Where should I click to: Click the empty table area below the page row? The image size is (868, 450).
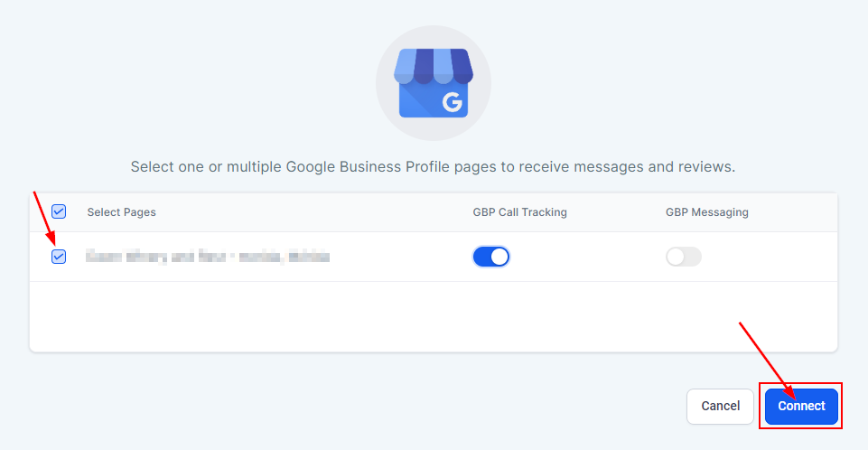(x=433, y=316)
